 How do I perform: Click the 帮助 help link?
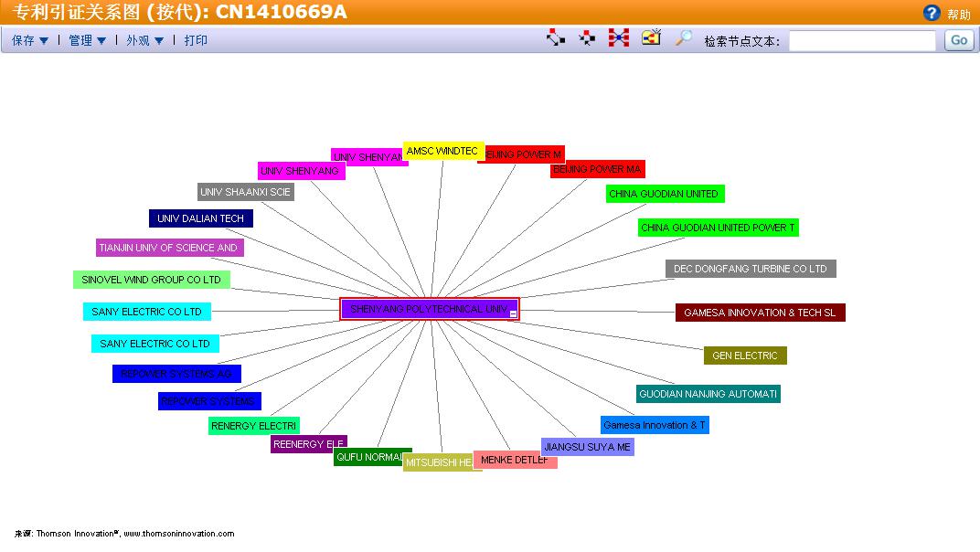coord(959,15)
